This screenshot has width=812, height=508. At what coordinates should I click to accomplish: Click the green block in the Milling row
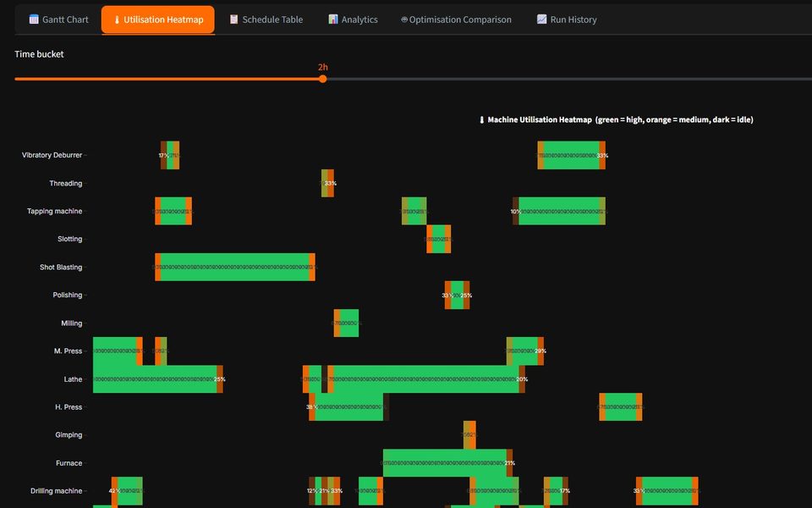349,323
